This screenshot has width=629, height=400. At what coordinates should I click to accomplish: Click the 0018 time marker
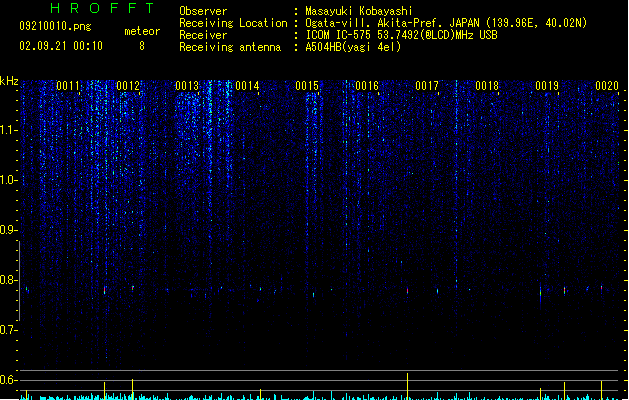coord(487,86)
